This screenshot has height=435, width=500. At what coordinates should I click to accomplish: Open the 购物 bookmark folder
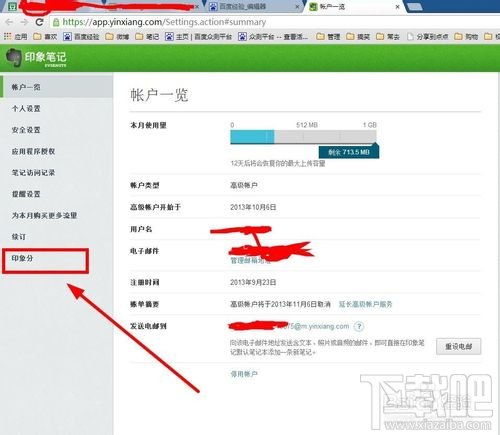coord(466,36)
